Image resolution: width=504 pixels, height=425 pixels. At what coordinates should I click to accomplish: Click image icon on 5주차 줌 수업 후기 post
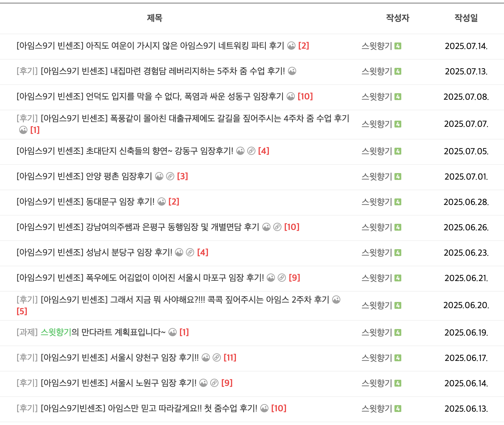[x=292, y=71]
